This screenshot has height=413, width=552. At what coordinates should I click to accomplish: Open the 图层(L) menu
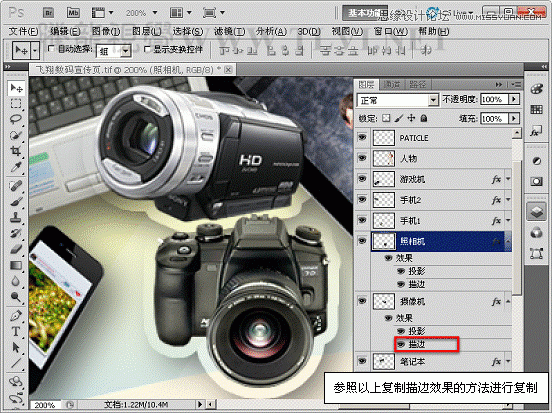click(146, 32)
